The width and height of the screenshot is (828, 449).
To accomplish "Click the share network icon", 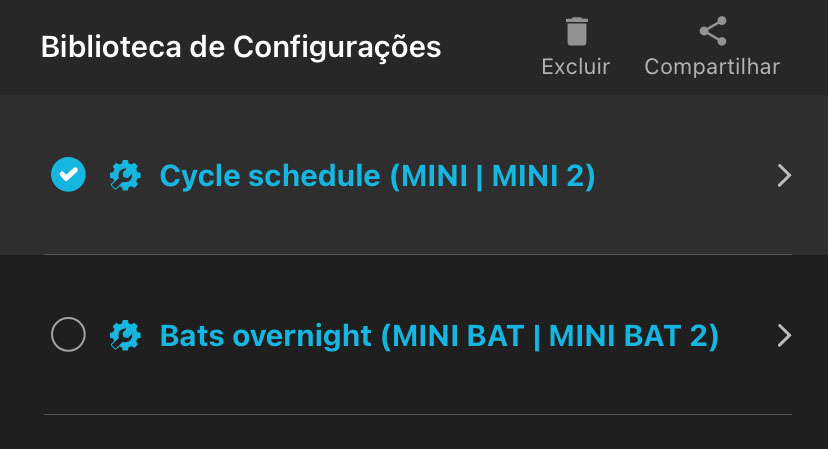I will coord(712,32).
